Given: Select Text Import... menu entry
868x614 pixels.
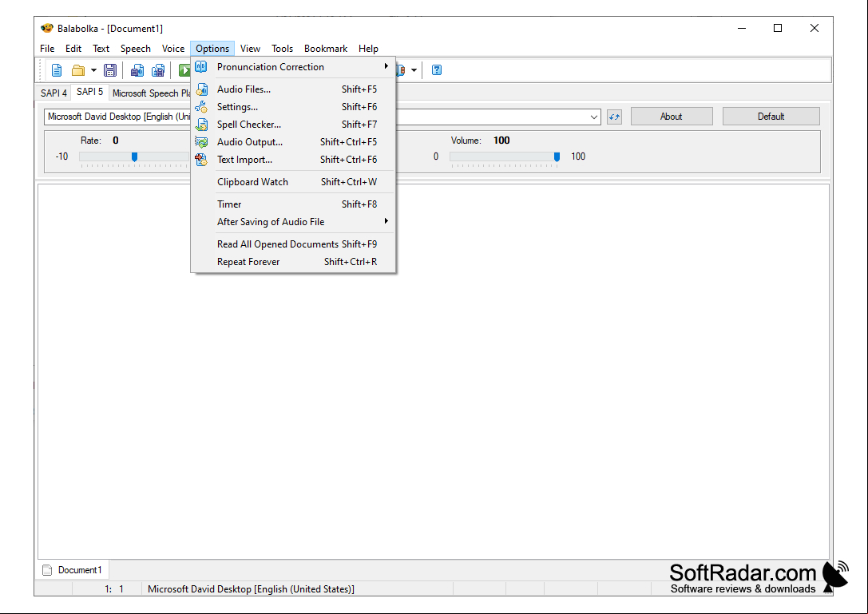Looking at the screenshot, I should pos(293,160).
